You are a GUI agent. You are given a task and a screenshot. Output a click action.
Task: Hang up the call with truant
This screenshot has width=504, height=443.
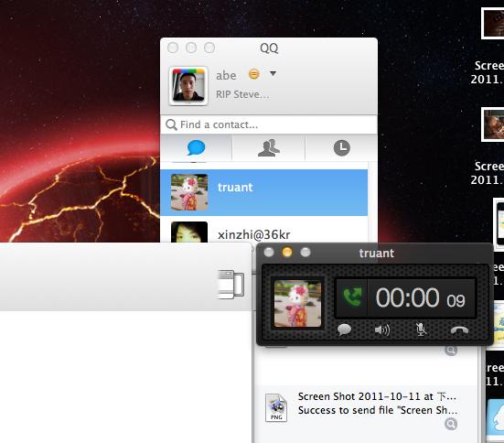pos(459,330)
